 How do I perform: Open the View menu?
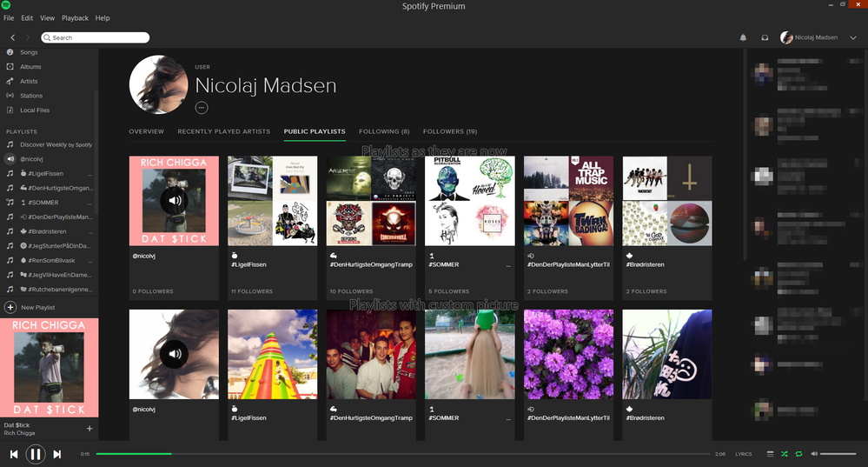point(47,17)
